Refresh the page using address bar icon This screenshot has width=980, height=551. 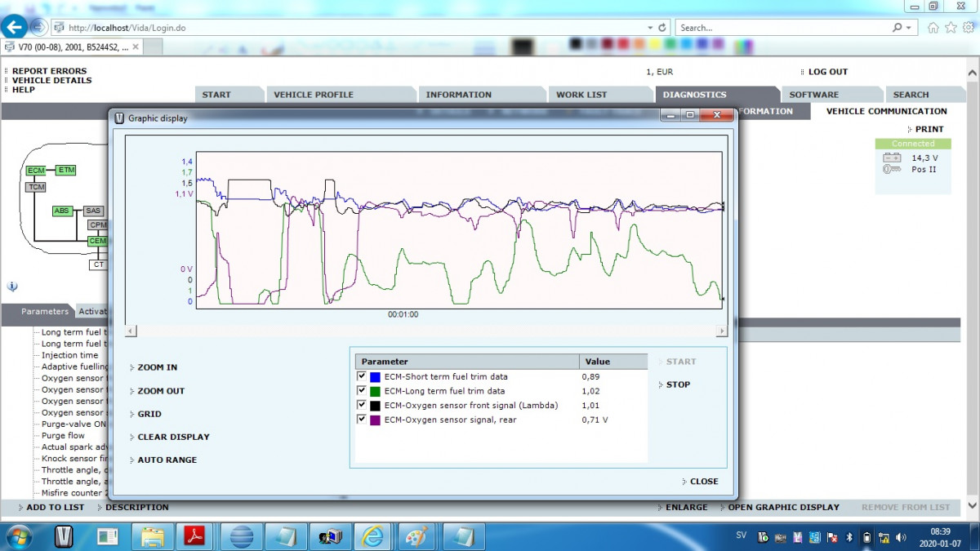click(x=662, y=28)
